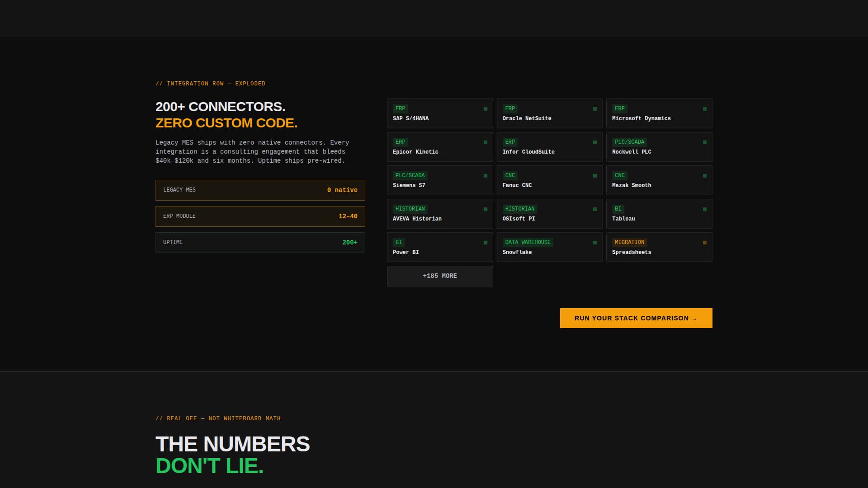Click the Microsoft Dynamics status indicator square
The height and width of the screenshot is (488, 868).
coord(705,109)
